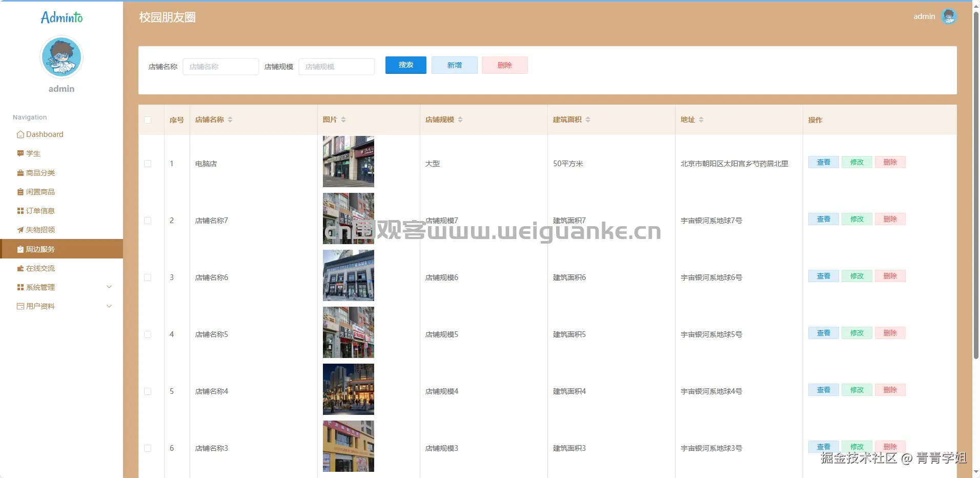Click 查看 for 电脑店
The width and height of the screenshot is (980, 478).
[x=824, y=162]
